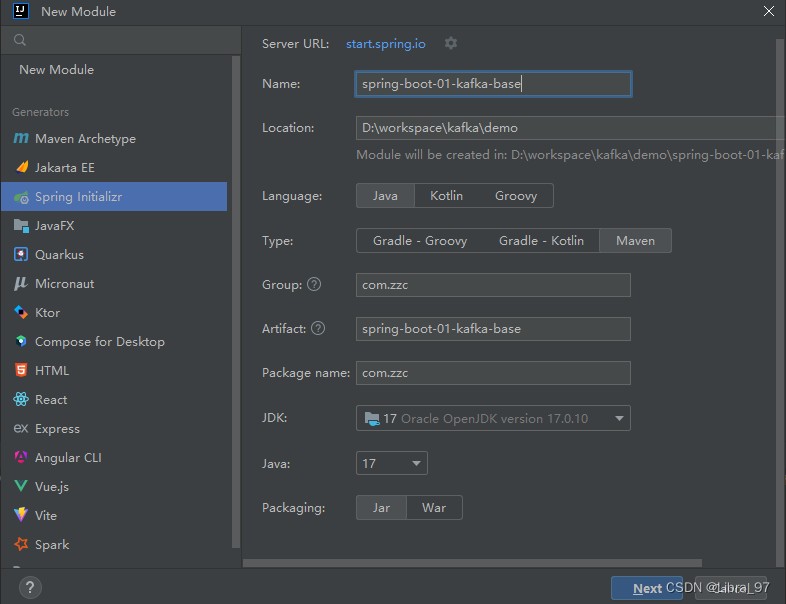Click the Name input field
This screenshot has width=786, height=604.
click(493, 84)
